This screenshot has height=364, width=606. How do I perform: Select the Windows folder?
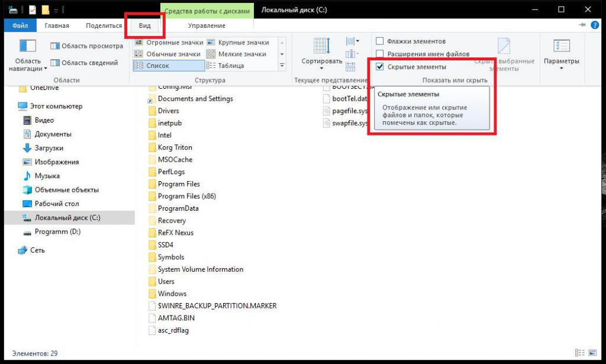167,294
